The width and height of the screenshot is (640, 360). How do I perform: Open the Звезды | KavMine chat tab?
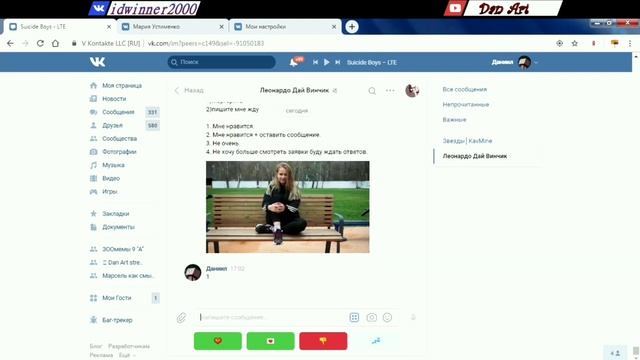467,141
